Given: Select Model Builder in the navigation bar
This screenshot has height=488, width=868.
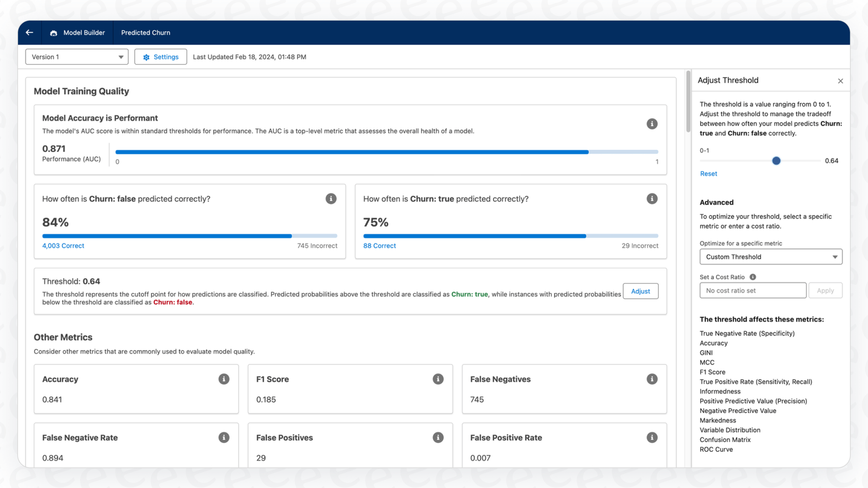Looking at the screenshot, I should (83, 33).
